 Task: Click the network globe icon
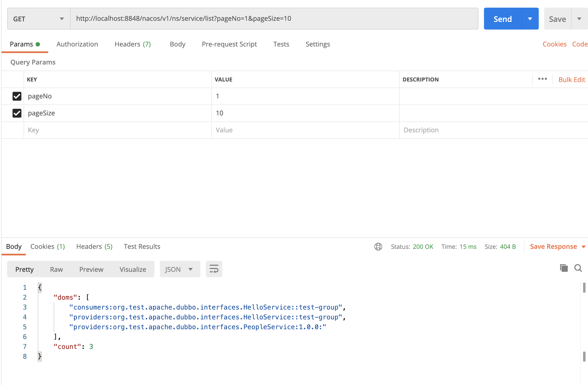(378, 247)
